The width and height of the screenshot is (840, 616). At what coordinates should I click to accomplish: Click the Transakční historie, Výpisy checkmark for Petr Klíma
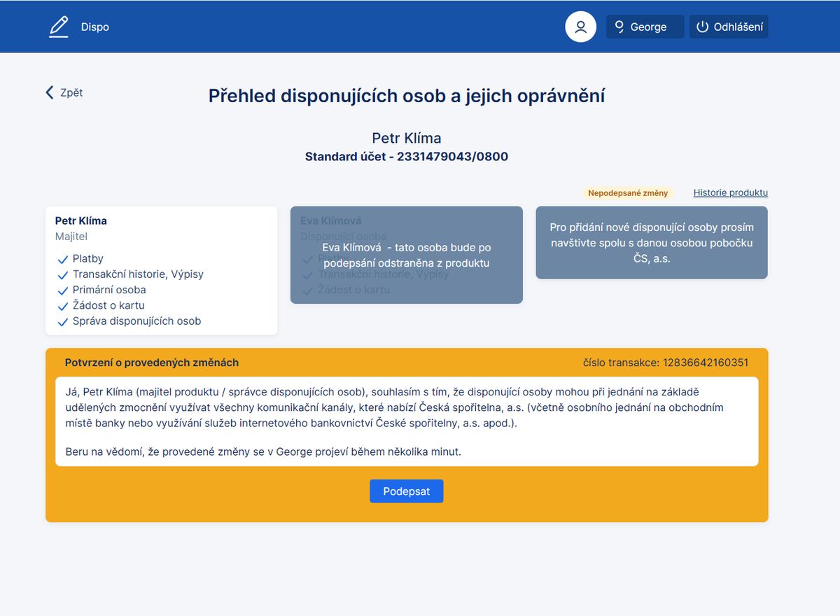click(63, 274)
